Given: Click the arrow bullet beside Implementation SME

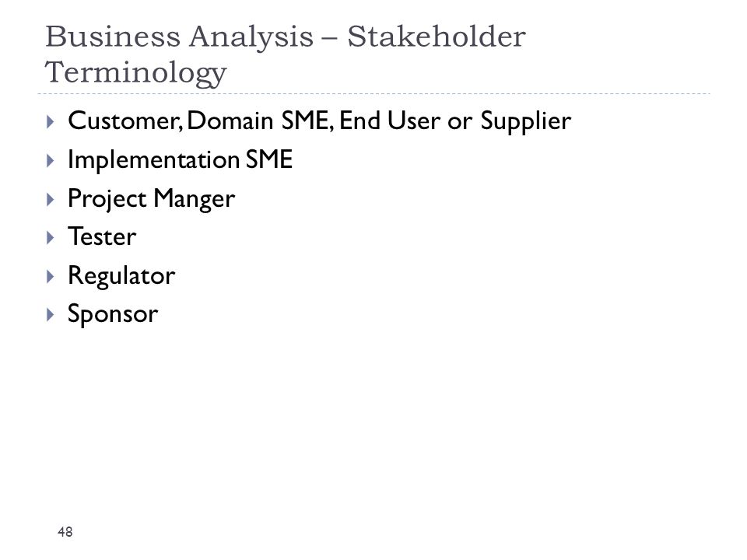Looking at the screenshot, I should pyautogui.click(x=51, y=160).
